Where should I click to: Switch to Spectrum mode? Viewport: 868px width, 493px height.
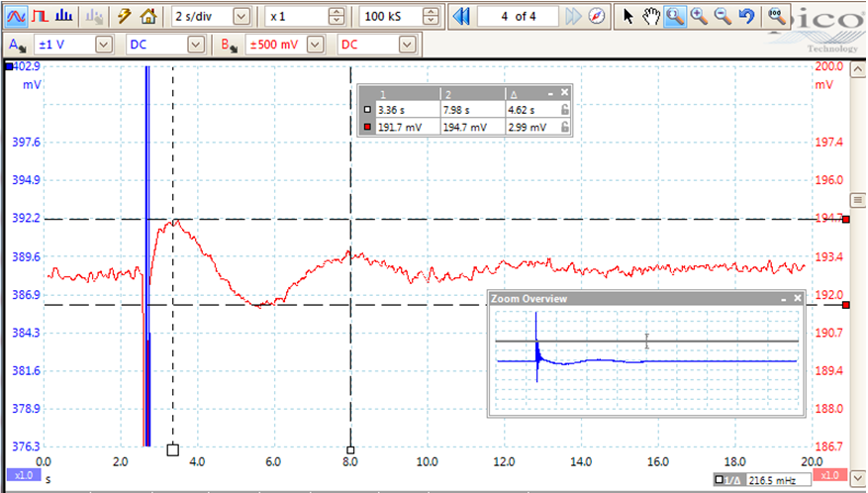click(63, 16)
